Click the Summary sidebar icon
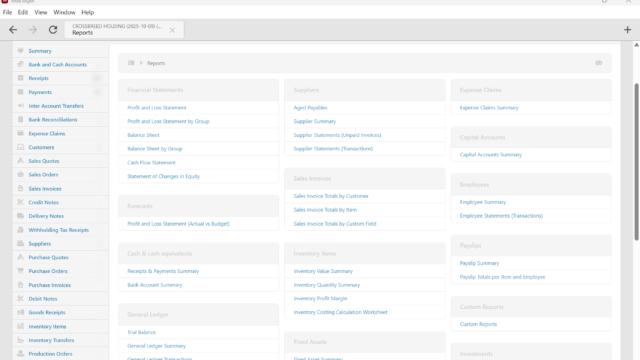This screenshot has height=360, width=640. 20,51
